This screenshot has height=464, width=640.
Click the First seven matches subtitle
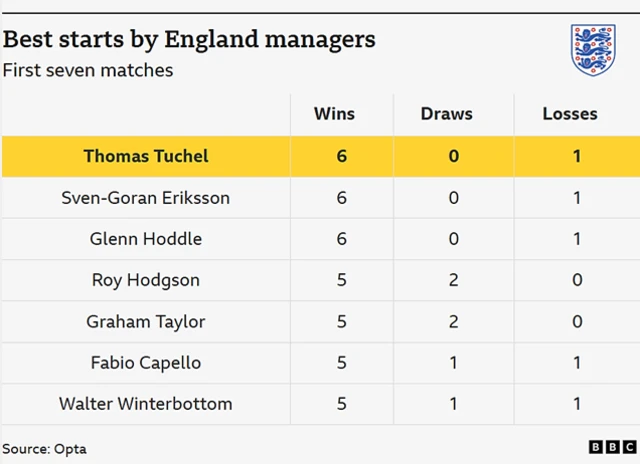88,70
